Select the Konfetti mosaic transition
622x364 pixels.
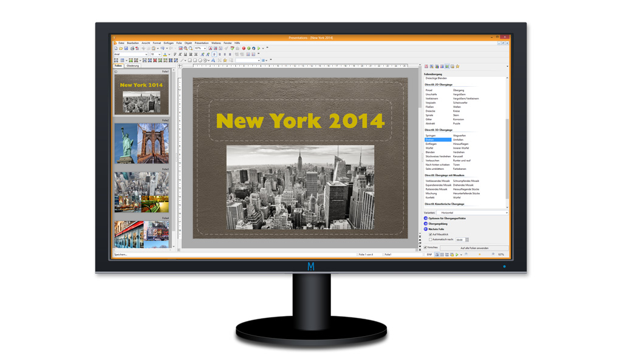(430, 198)
